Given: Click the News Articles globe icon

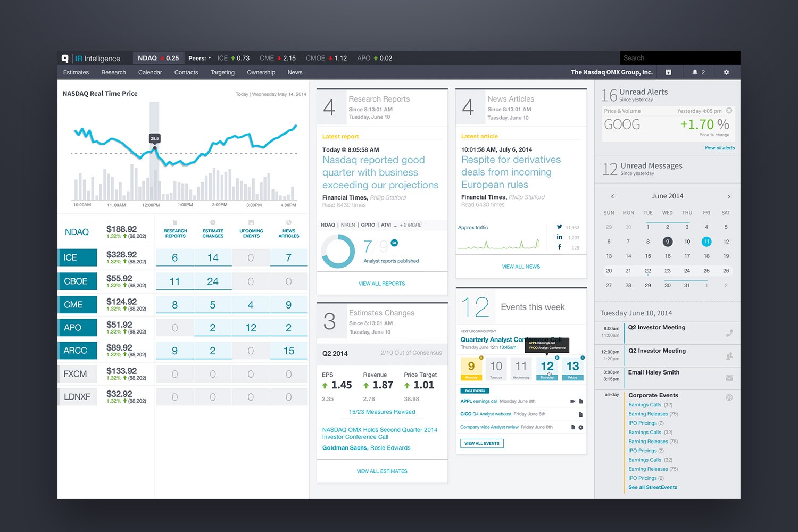Looking at the screenshot, I should (x=289, y=222).
